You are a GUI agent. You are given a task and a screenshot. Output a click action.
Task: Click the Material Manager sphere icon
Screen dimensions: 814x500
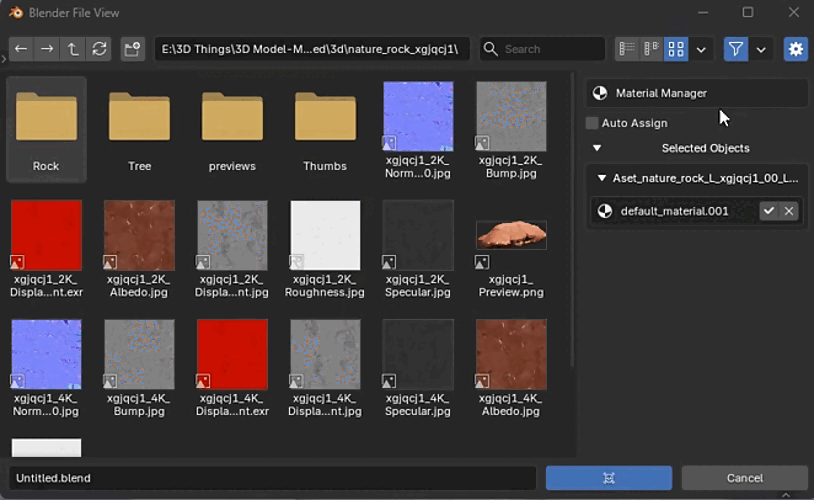tap(600, 93)
